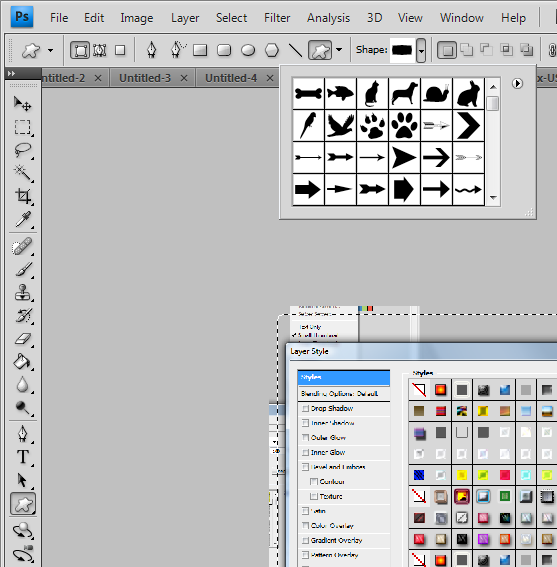Open geometry options arrow beside Custom Shape

339,50
